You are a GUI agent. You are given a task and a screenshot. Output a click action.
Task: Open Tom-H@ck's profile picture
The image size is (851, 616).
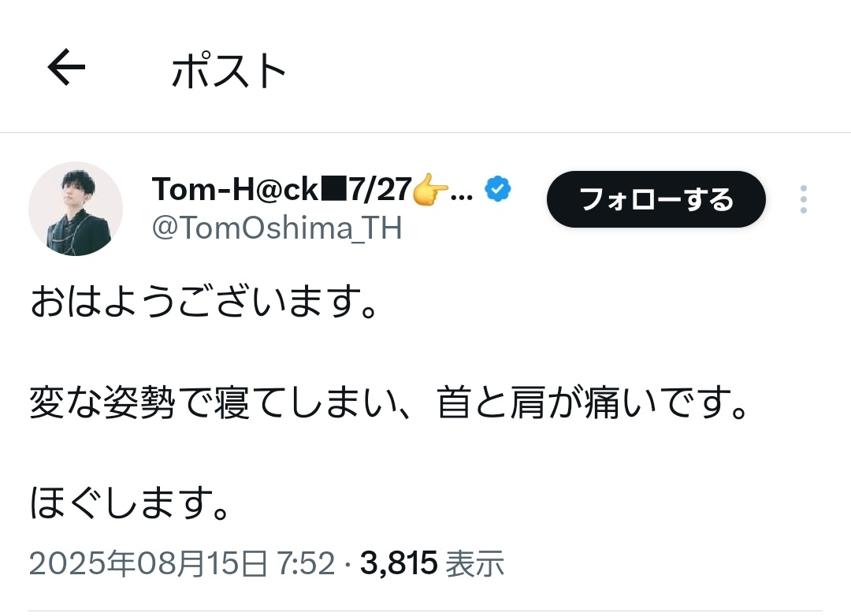point(76,209)
